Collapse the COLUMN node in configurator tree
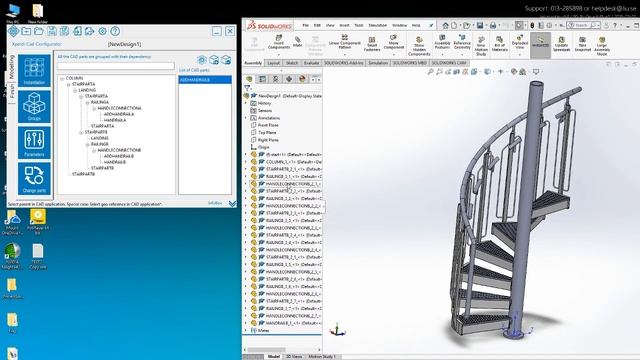 (x=62, y=78)
